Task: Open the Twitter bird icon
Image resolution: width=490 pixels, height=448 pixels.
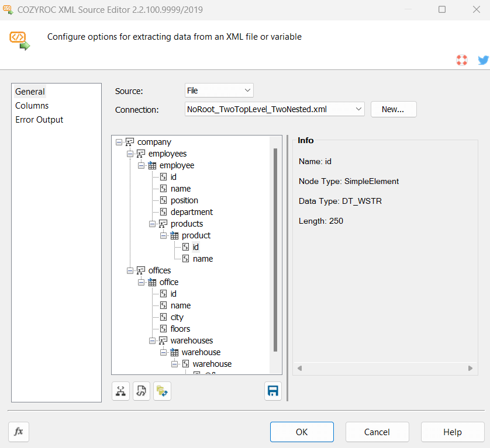Action: 483,60
